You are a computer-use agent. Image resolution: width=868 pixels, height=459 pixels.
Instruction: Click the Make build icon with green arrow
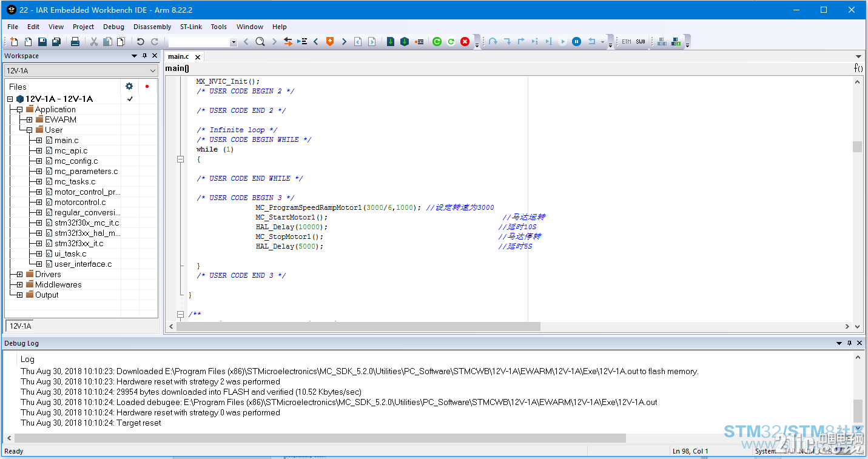676,42
